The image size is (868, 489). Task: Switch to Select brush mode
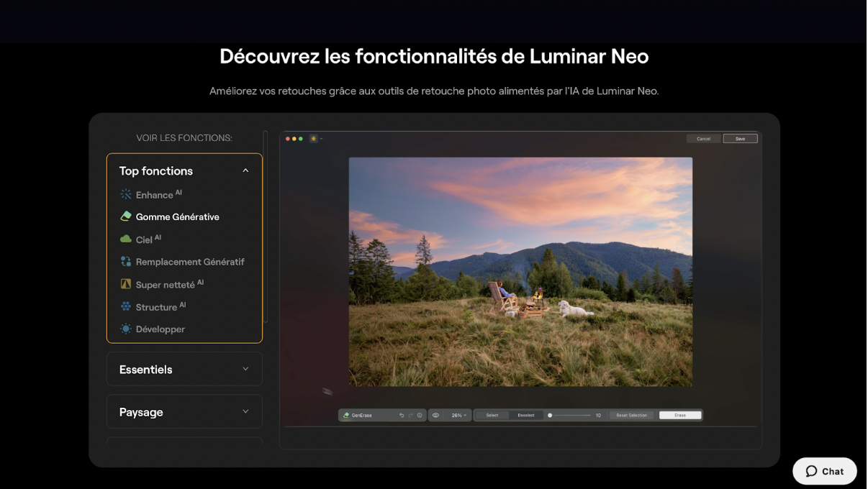492,416
